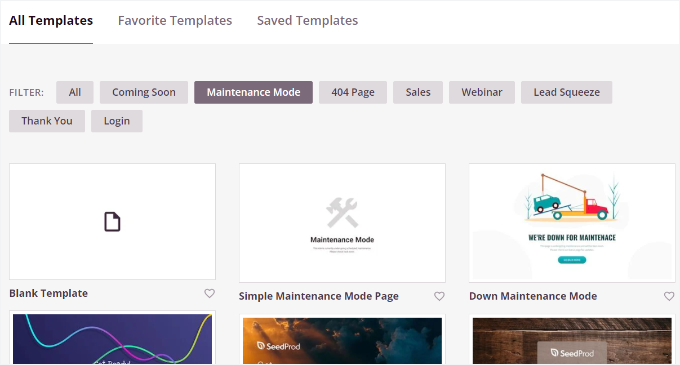
Task: Filter templates by All
Action: pos(75,92)
